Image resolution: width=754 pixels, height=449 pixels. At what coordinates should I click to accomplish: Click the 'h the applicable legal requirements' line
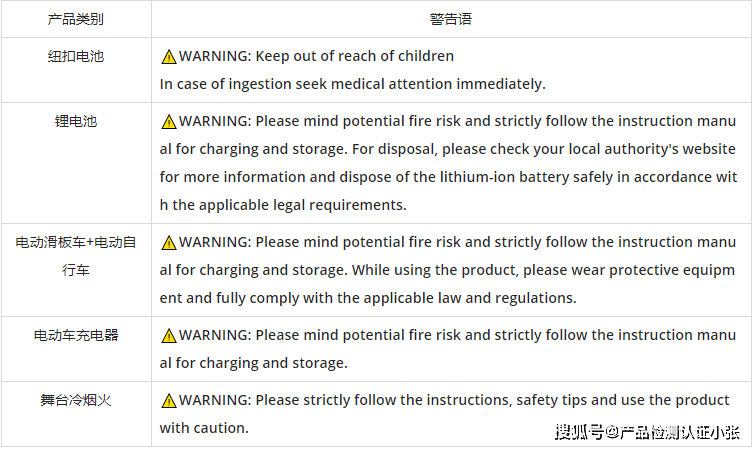[x=283, y=205]
